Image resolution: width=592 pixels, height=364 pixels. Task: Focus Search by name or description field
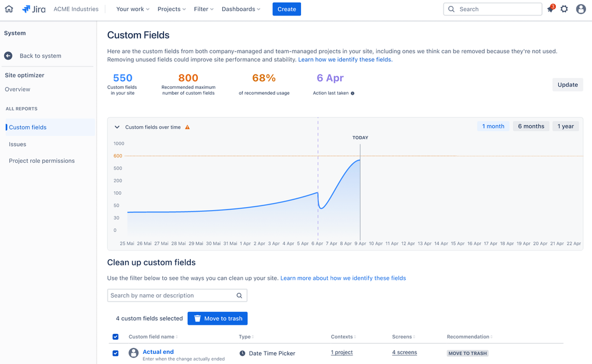(177, 295)
